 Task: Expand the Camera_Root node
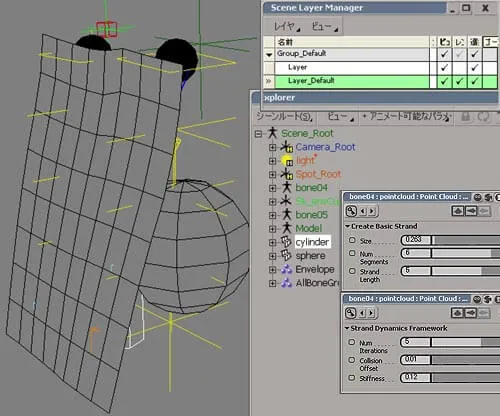272,147
